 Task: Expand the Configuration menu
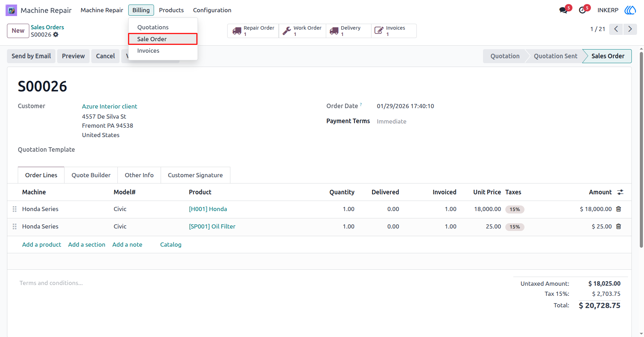212,10
